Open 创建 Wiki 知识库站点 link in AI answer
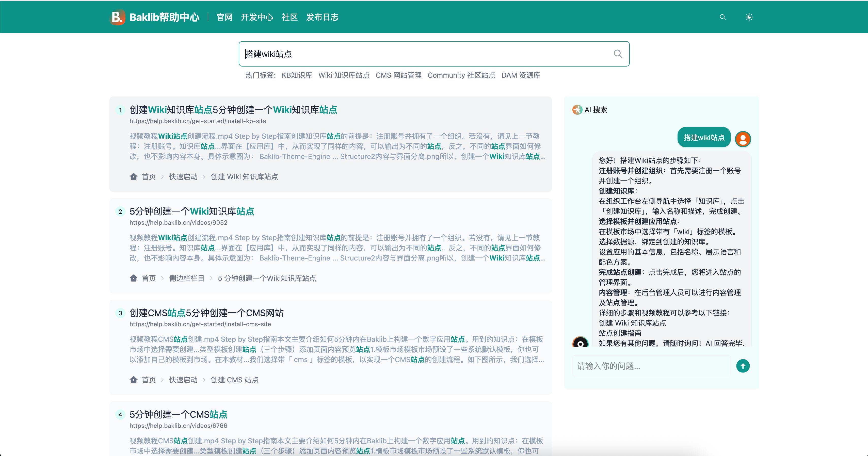This screenshot has width=868, height=456. click(x=633, y=323)
